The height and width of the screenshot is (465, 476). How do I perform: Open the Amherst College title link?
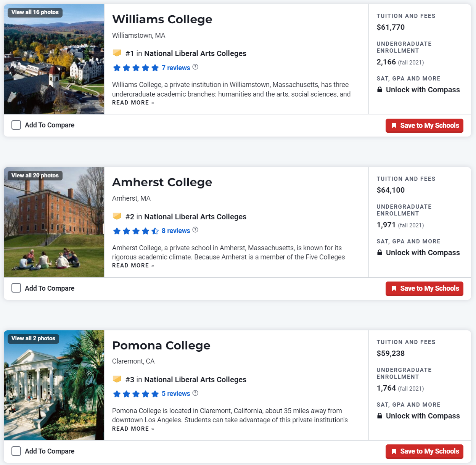point(162,182)
